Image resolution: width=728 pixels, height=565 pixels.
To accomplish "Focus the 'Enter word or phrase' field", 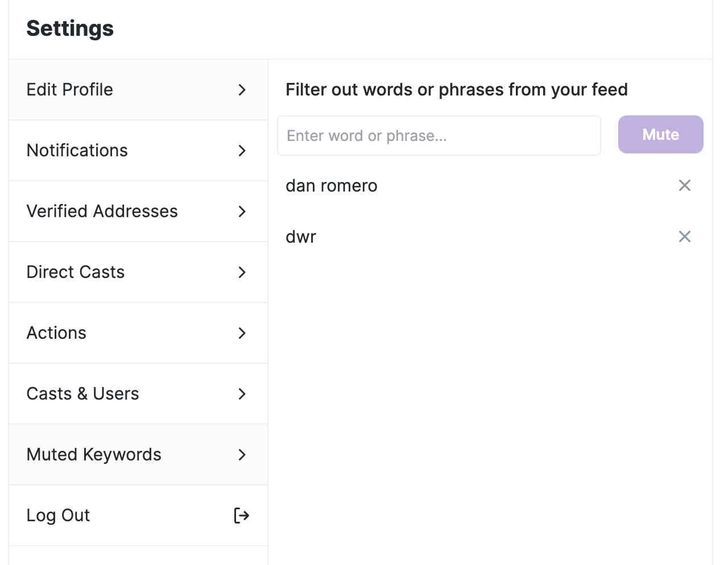I will [x=439, y=136].
